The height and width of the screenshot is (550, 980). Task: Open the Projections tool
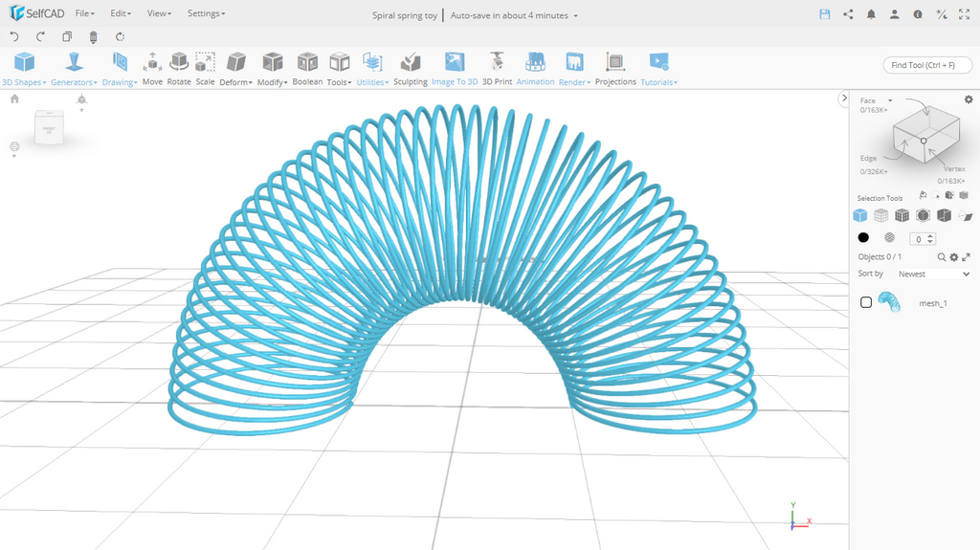point(615,69)
